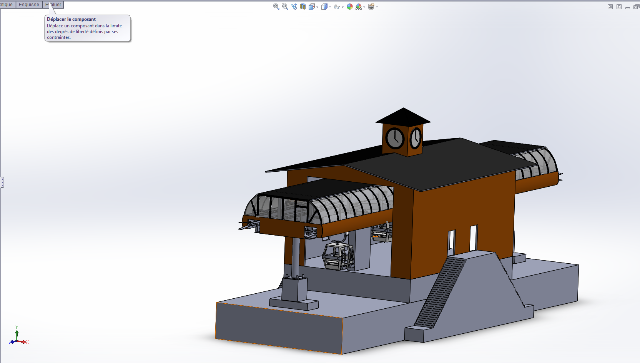Activate the Zoom to Area tool
The image size is (640, 363).
click(x=285, y=7)
